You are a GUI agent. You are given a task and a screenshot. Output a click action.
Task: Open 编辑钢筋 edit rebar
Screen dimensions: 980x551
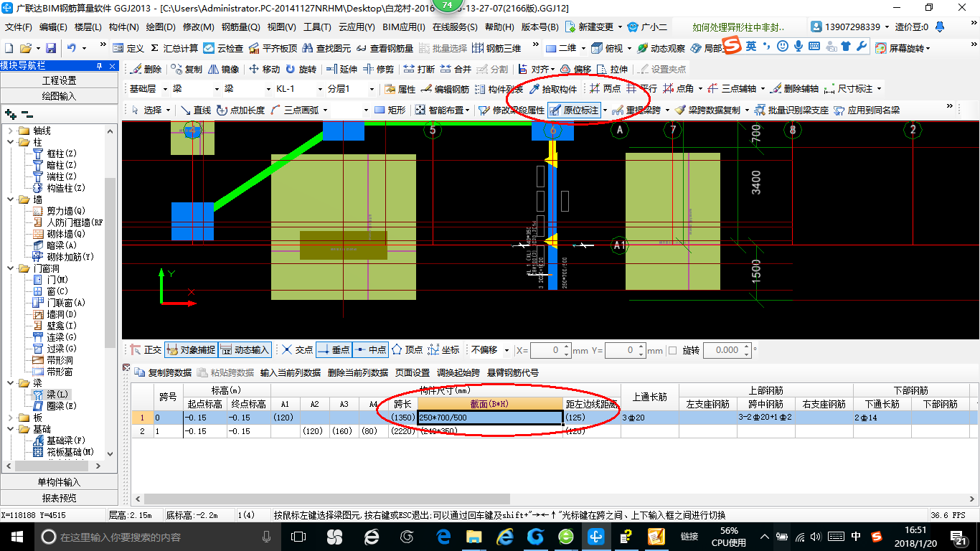[446, 89]
